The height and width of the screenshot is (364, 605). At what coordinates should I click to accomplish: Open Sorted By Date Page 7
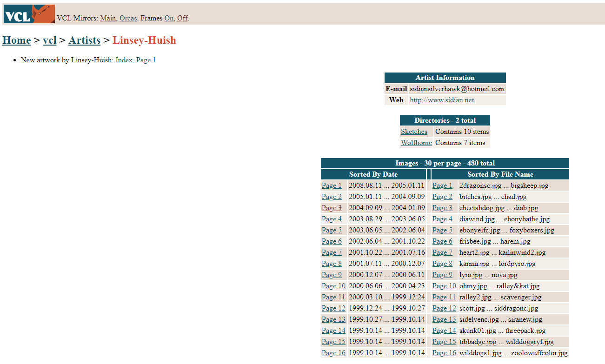pos(332,252)
